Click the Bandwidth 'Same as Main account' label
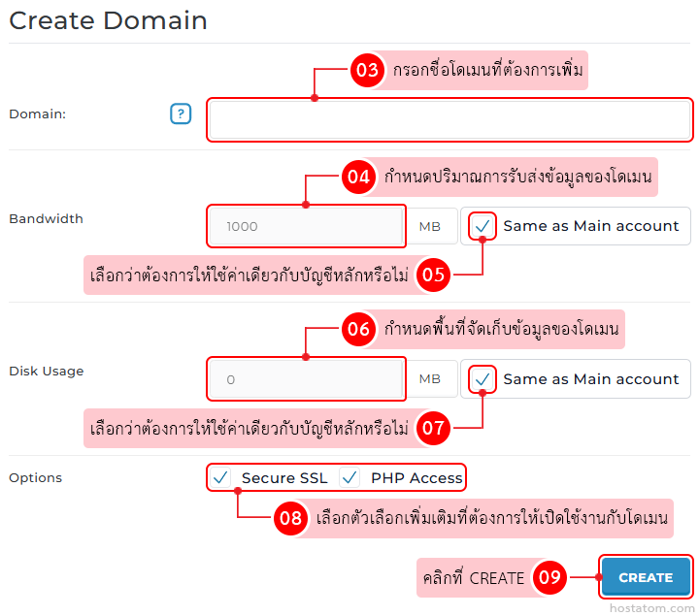This screenshot has height=616, width=699. [590, 226]
